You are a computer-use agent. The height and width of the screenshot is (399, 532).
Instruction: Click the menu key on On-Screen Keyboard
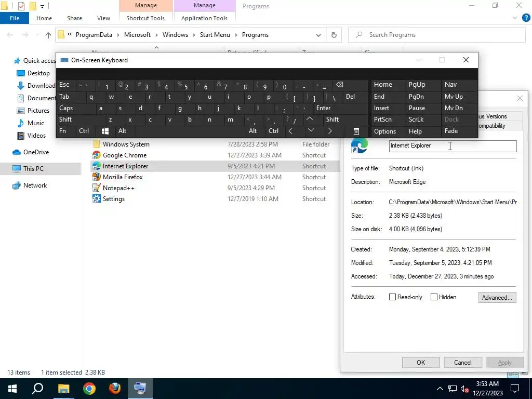click(356, 131)
